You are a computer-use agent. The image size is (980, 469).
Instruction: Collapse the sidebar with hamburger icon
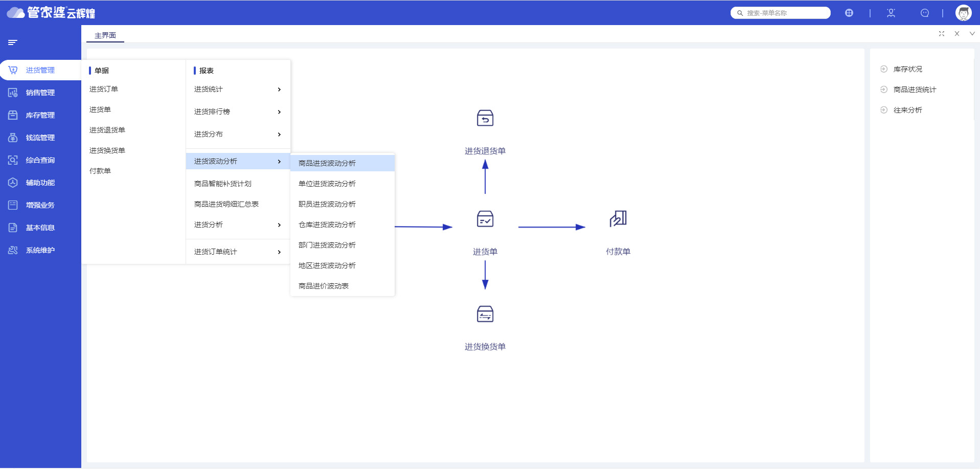[x=13, y=42]
